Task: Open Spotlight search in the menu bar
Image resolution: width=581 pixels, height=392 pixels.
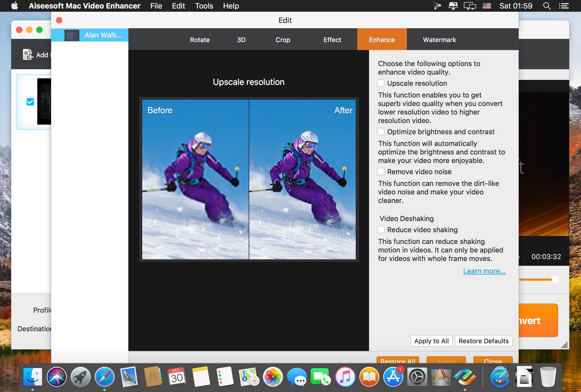Action: (x=547, y=6)
